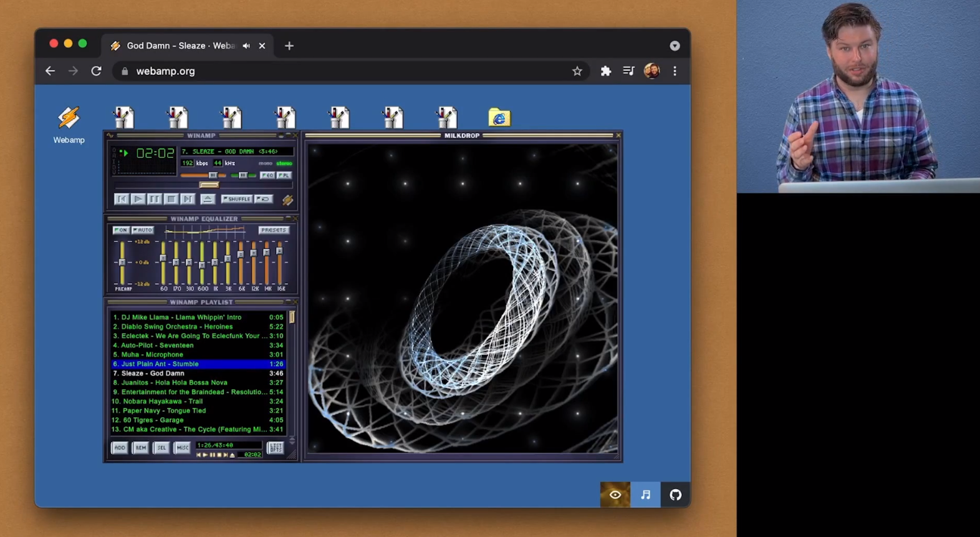Select track 1 DJ Mike Llama
The height and width of the screenshot is (537, 980).
[198, 317]
